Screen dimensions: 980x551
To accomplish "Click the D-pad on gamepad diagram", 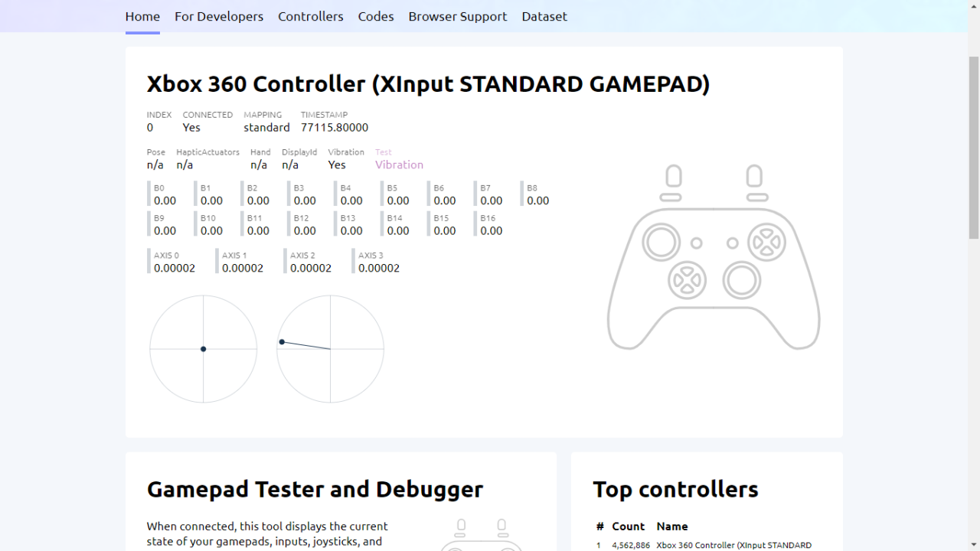I will click(687, 280).
